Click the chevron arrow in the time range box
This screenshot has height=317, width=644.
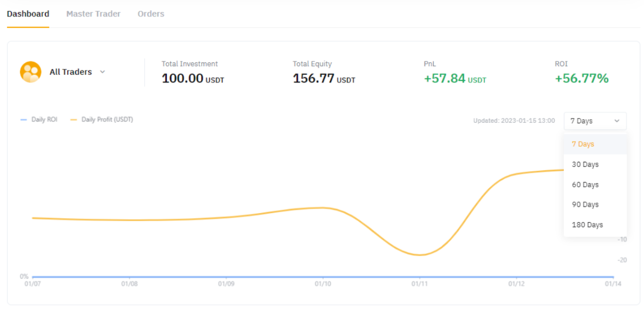click(617, 121)
